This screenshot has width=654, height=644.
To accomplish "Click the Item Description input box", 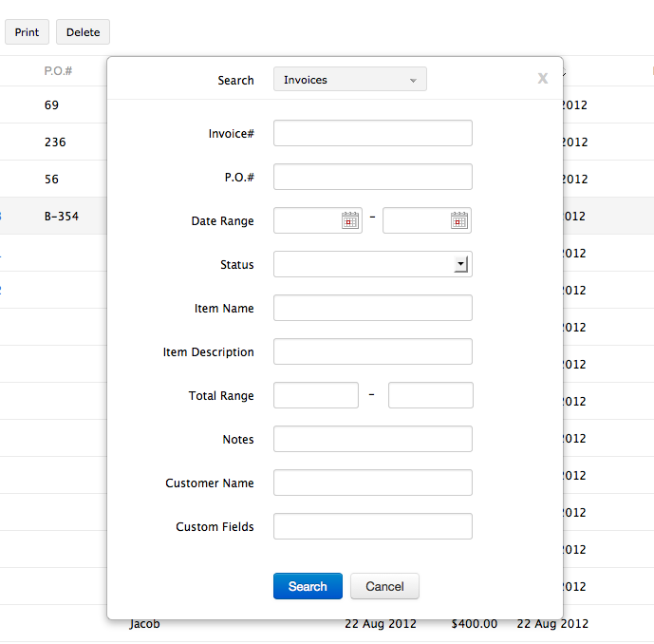I will 372,351.
